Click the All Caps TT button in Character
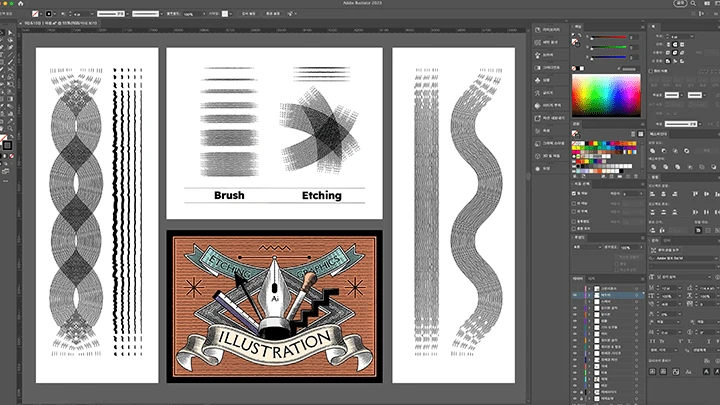Viewport: 720px width, 405px height. point(652,341)
